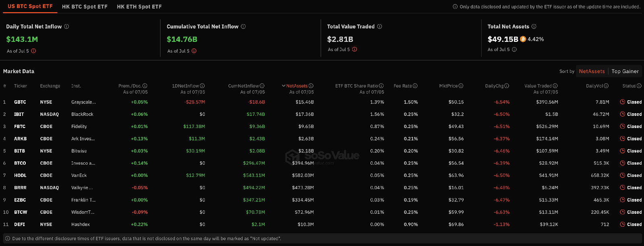The height and width of the screenshot is (246, 644).
Task: Click the BlackRock institution name
Action: click(x=82, y=114)
